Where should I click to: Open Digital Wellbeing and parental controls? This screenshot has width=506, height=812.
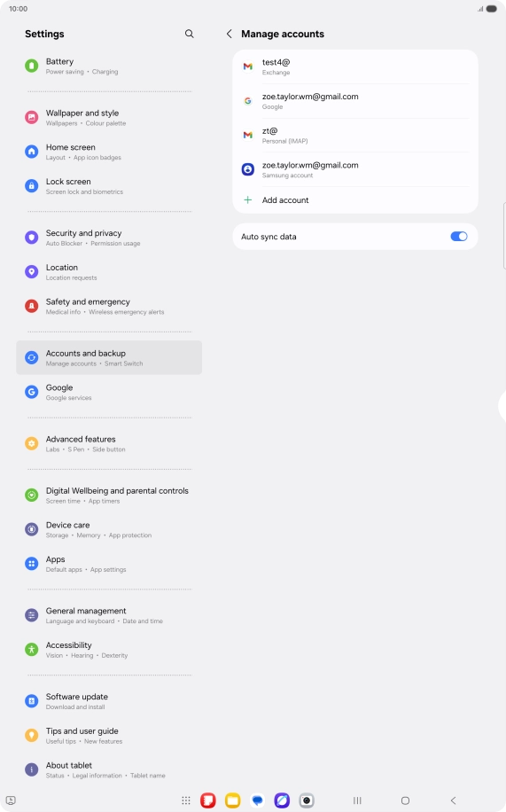click(109, 495)
